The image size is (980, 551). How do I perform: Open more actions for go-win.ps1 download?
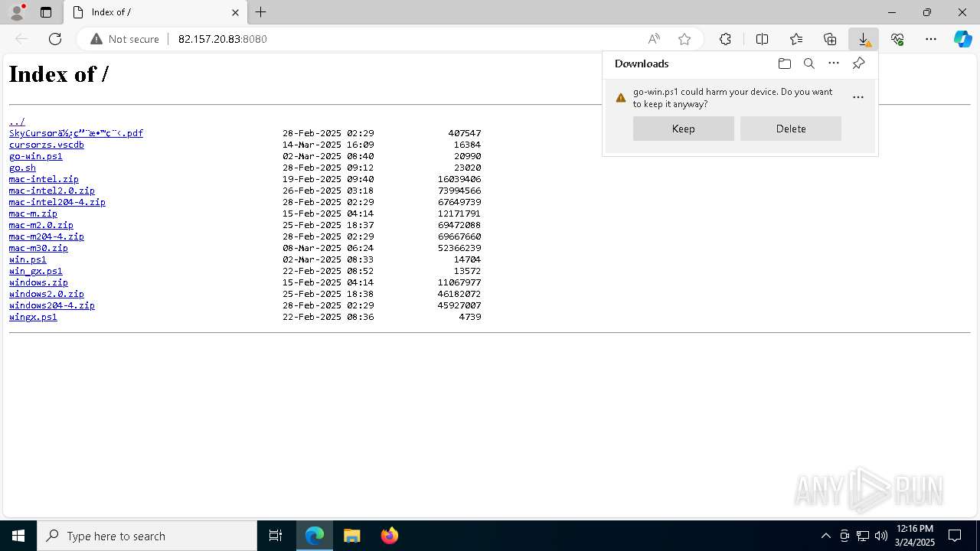click(858, 97)
